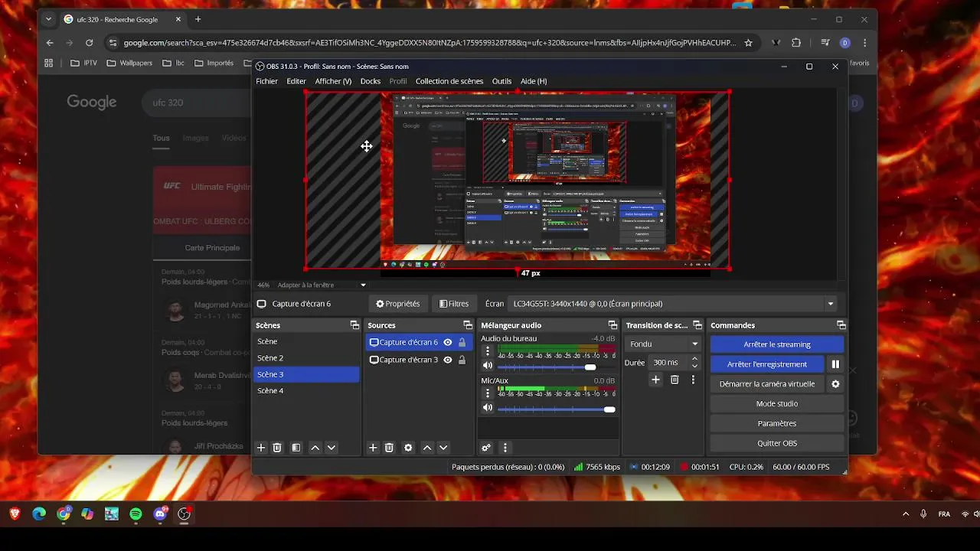Open Docks menu in OBS

371,81
